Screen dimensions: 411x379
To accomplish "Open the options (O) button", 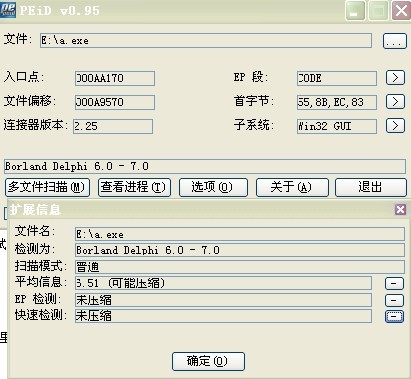I will coord(213,187).
